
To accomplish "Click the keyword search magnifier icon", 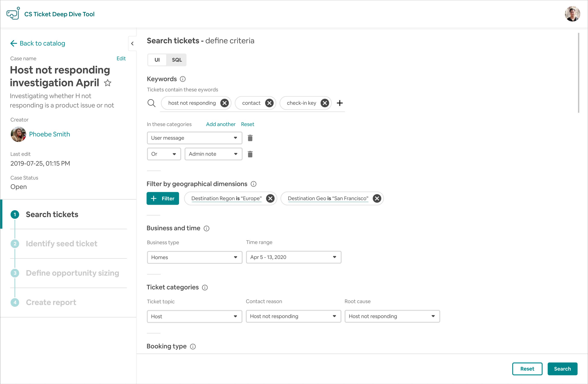I will click(151, 103).
